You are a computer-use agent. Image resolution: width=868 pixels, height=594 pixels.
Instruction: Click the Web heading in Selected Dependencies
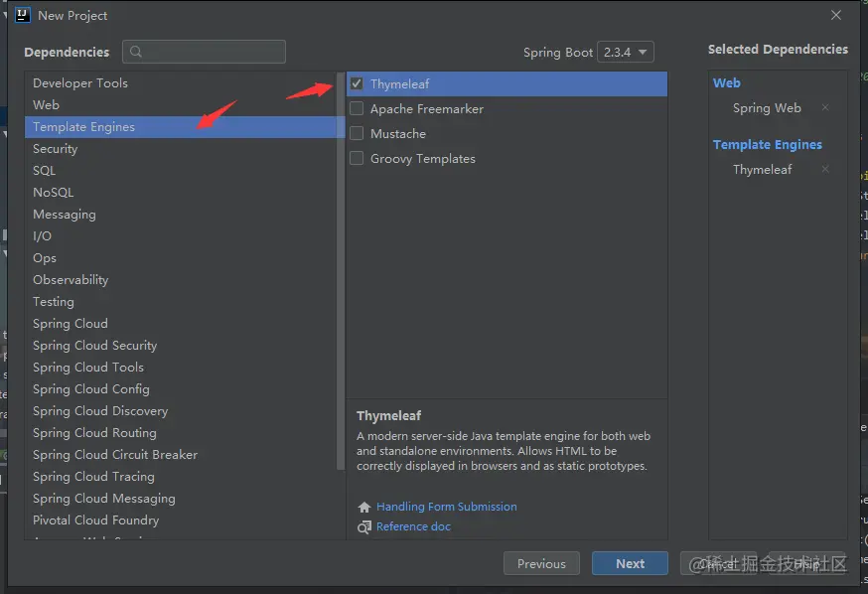pos(726,83)
